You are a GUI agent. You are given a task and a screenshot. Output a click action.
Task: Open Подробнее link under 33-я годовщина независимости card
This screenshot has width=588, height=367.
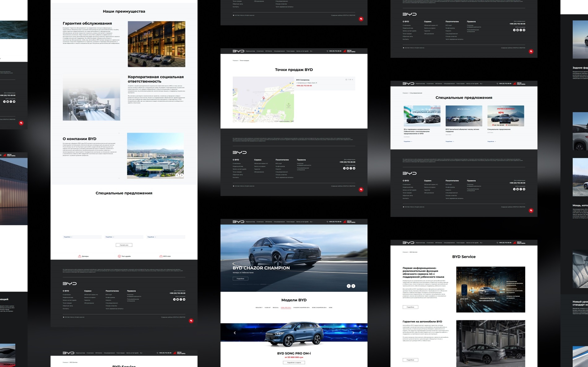click(408, 141)
